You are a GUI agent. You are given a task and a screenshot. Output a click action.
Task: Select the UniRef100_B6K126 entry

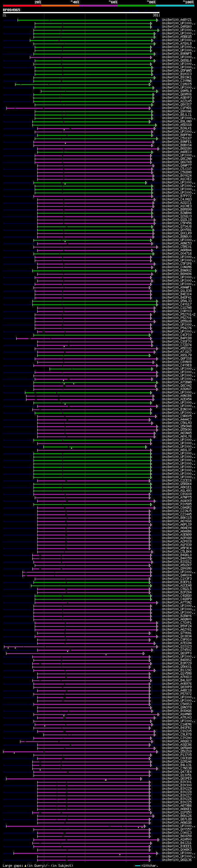coord(177,815)
